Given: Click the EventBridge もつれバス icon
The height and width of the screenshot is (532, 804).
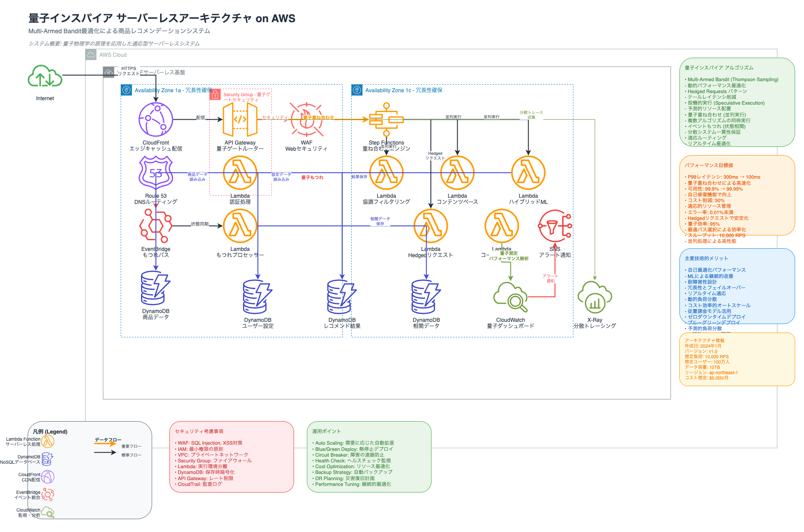Looking at the screenshot, I should 156,226.
